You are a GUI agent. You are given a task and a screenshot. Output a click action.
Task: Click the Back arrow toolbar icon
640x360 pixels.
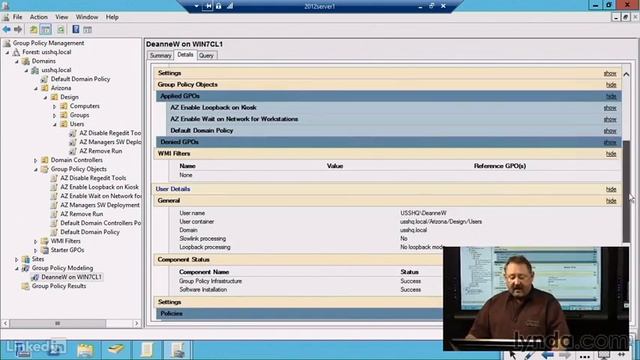(7, 29)
